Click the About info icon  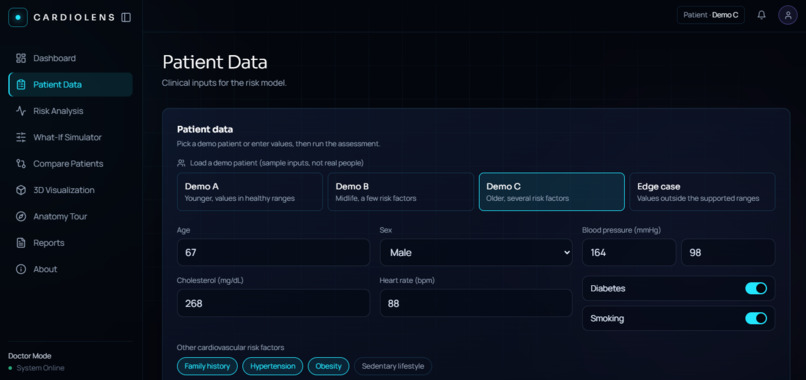pyautogui.click(x=21, y=269)
